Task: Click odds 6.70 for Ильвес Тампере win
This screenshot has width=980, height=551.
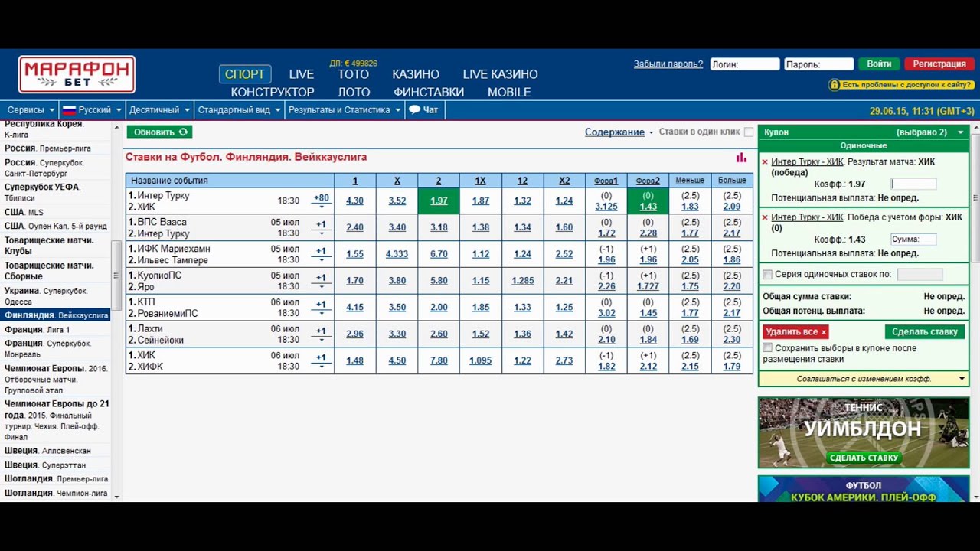Action: click(x=439, y=254)
